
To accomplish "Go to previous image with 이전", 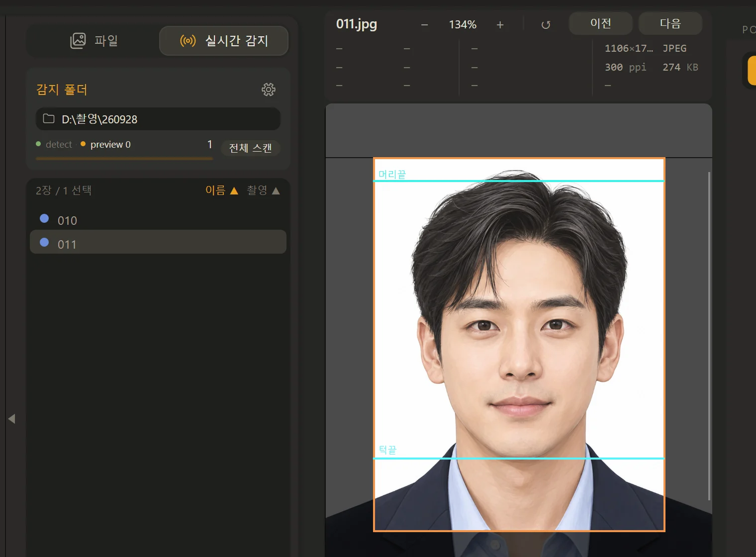I will coord(600,23).
